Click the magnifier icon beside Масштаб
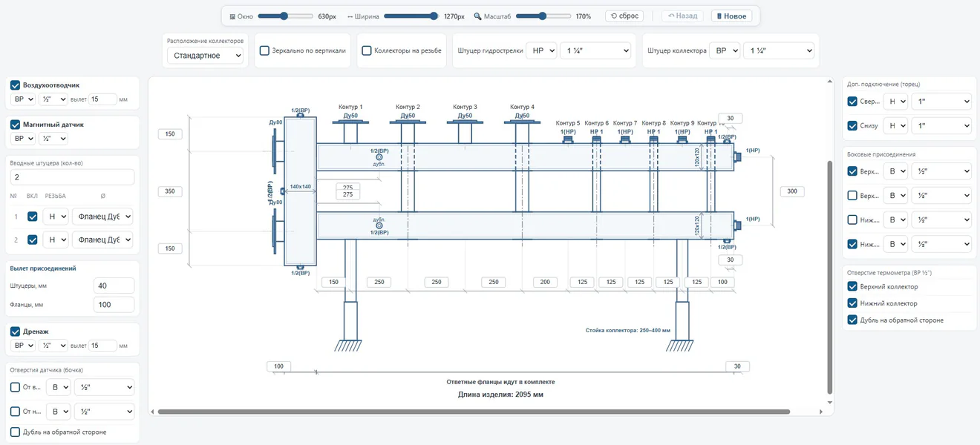Image resolution: width=980 pixels, height=445 pixels. (477, 16)
